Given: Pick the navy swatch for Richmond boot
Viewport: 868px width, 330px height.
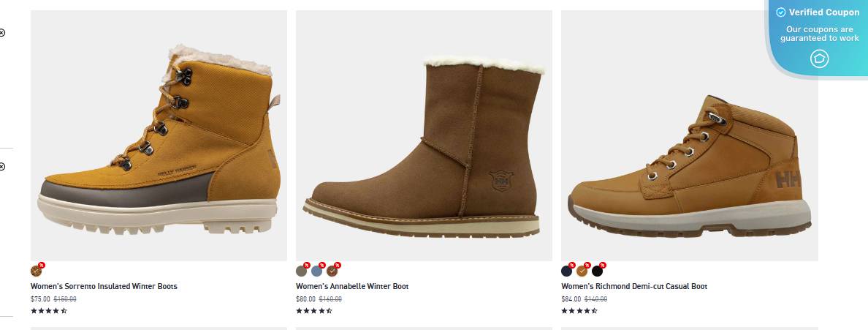Looking at the screenshot, I should coord(566,271).
